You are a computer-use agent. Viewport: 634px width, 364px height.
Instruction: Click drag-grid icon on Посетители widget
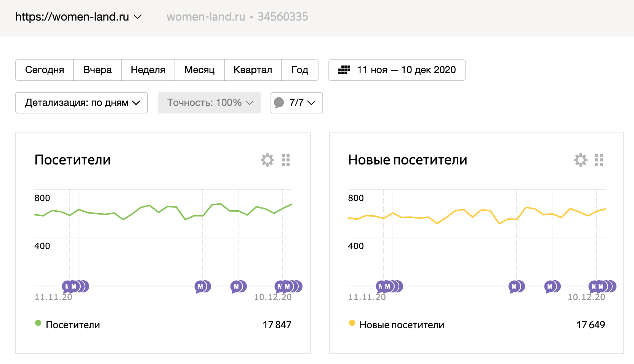coord(286,160)
